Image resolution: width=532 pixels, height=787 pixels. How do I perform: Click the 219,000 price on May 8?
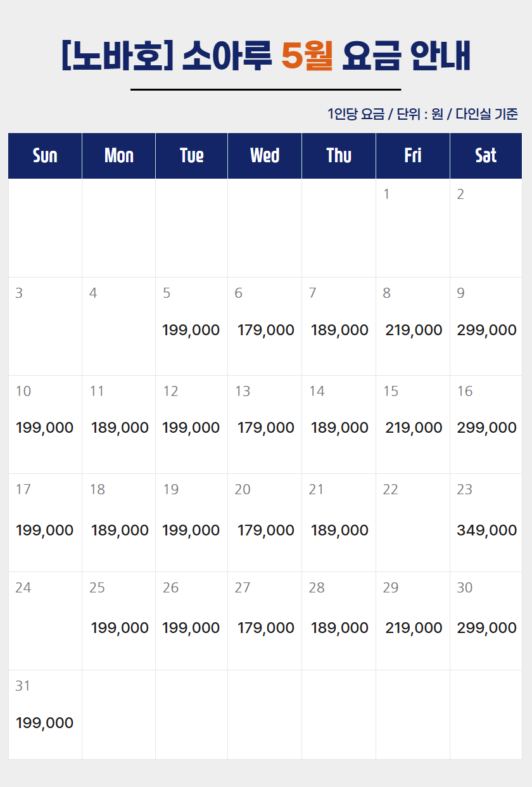414,330
